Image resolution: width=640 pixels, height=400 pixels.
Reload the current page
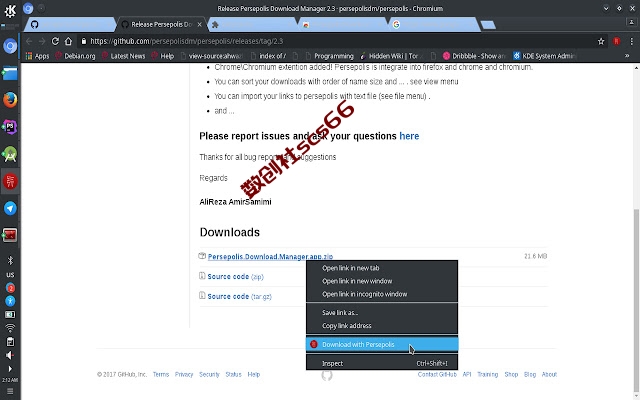pyautogui.click(x=55, y=41)
